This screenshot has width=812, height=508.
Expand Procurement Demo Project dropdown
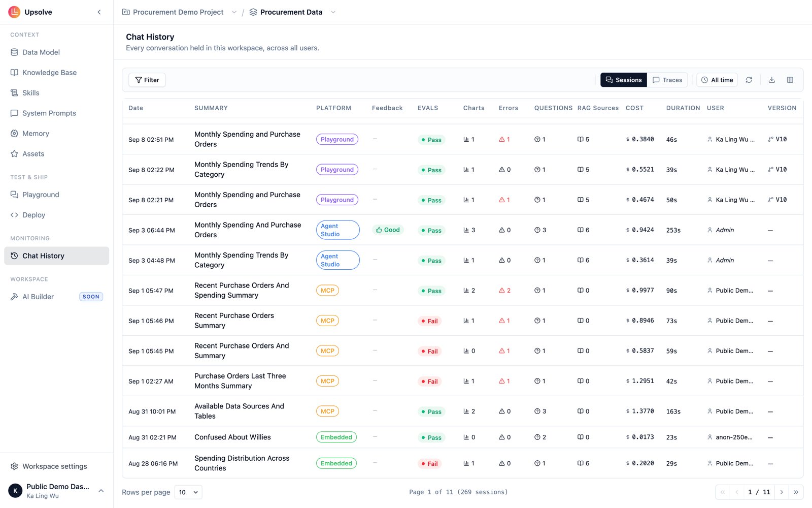coord(234,12)
